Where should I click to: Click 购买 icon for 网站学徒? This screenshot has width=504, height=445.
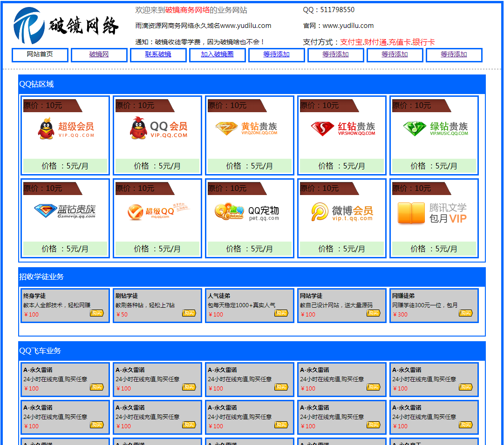374,313
